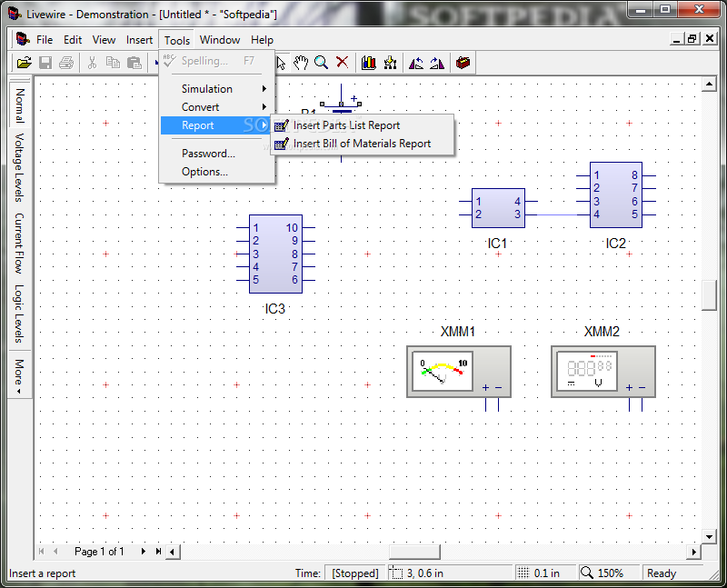Click the red X delete icon

(x=343, y=62)
